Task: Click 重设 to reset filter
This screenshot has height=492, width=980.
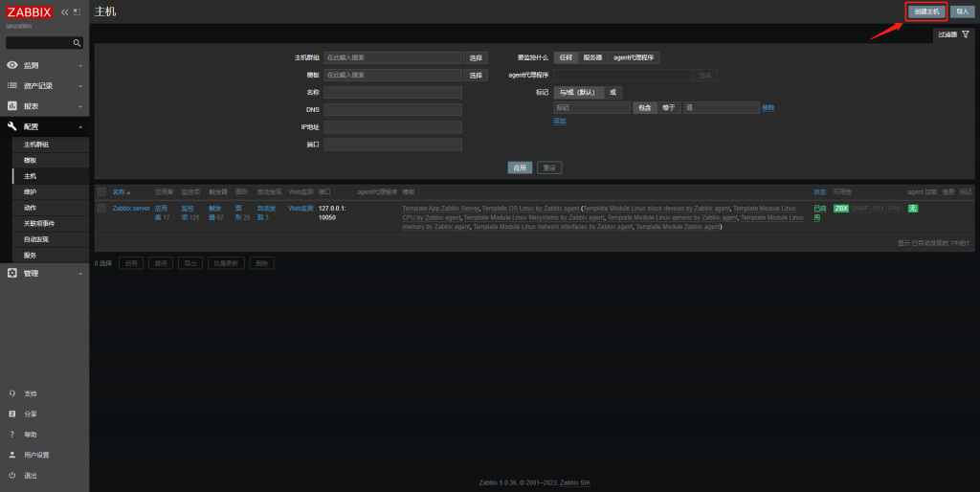Action: pyautogui.click(x=549, y=168)
